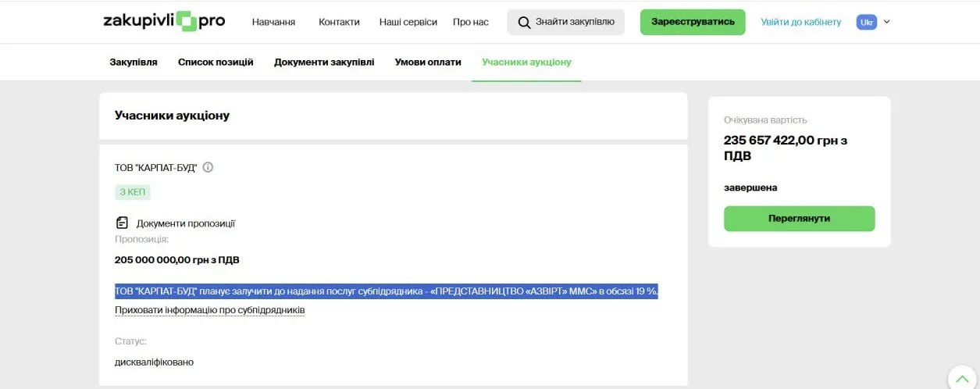
Task: Open the Про нас page
Action: coord(471,22)
